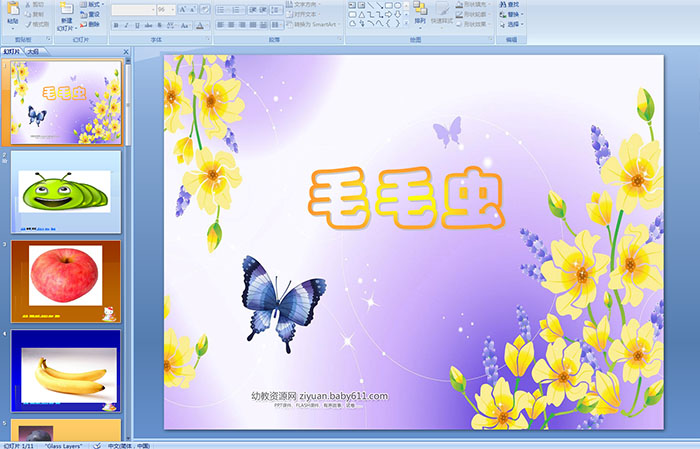Open the Line Spacing menu
Screen dimensions: 700x449
pyautogui.click(x=277, y=9)
